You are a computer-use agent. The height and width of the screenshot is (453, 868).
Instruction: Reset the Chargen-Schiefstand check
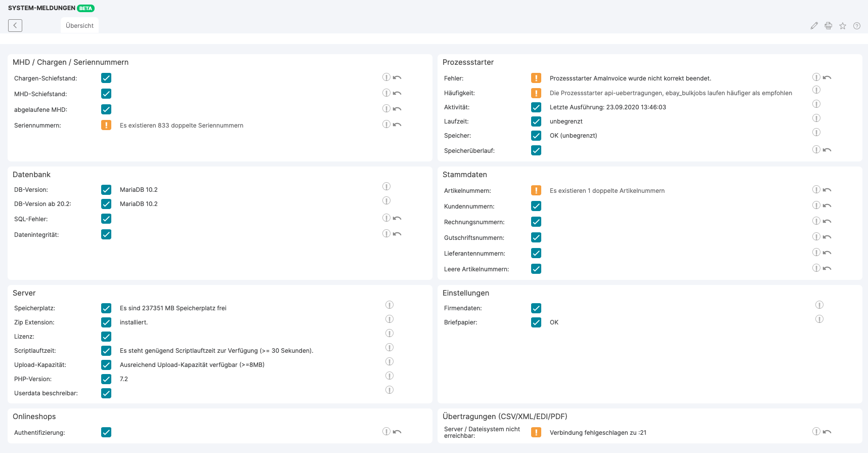point(397,78)
